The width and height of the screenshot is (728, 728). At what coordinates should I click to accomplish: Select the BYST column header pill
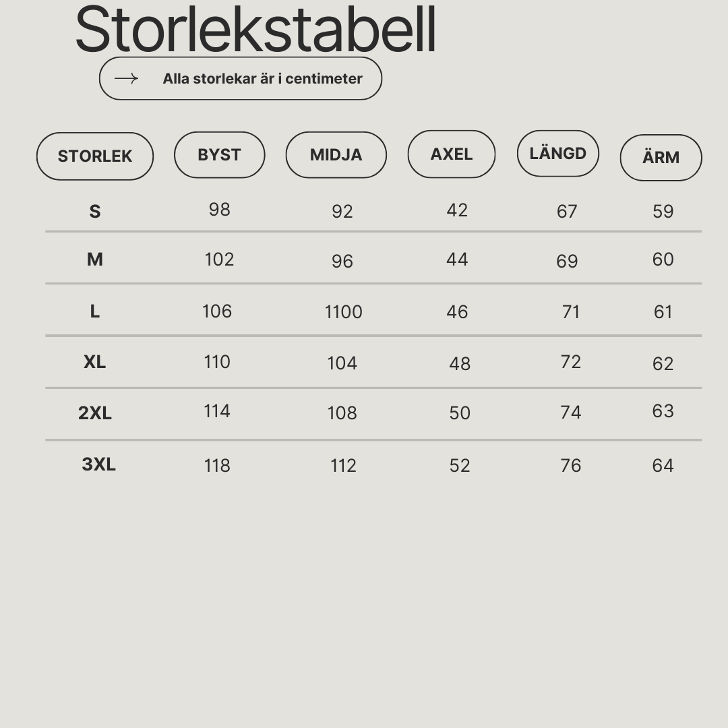pos(219,154)
